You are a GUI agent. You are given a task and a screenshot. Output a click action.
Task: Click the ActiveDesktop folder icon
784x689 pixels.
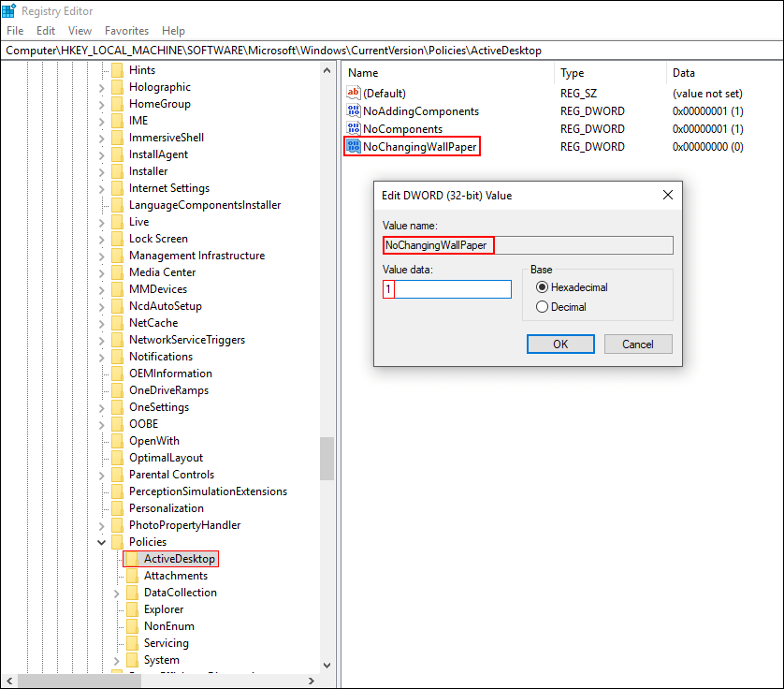tap(132, 559)
